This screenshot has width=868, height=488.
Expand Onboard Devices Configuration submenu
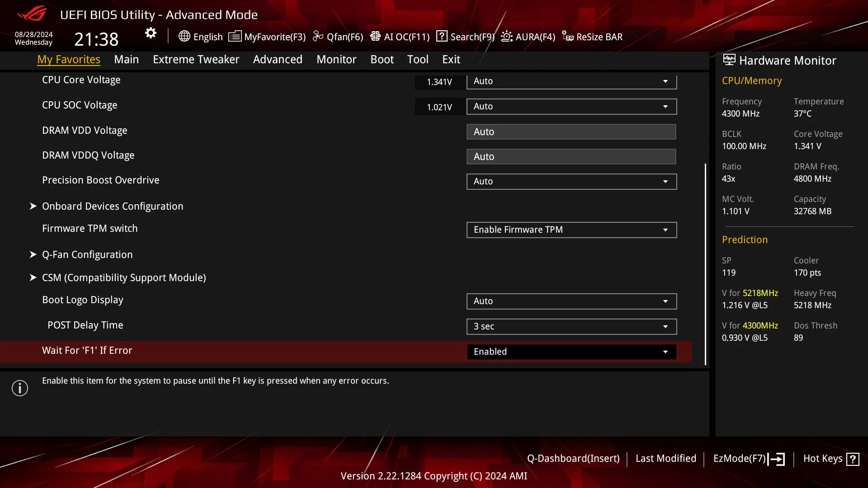pos(113,206)
